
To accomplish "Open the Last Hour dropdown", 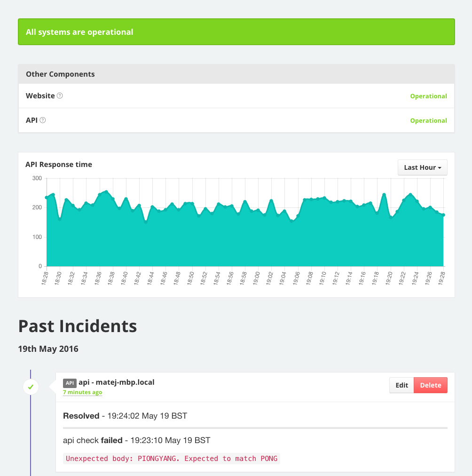I will pyautogui.click(x=422, y=167).
